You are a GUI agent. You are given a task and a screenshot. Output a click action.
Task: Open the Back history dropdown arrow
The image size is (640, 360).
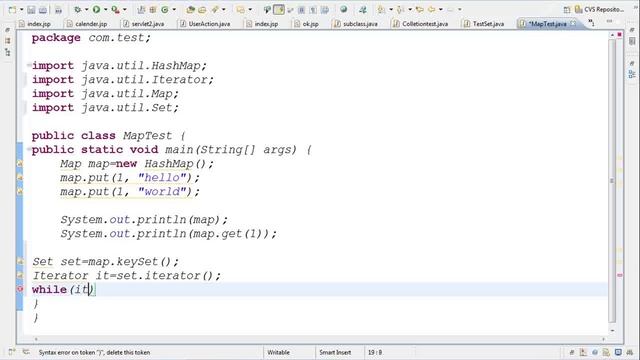pos(440,9)
